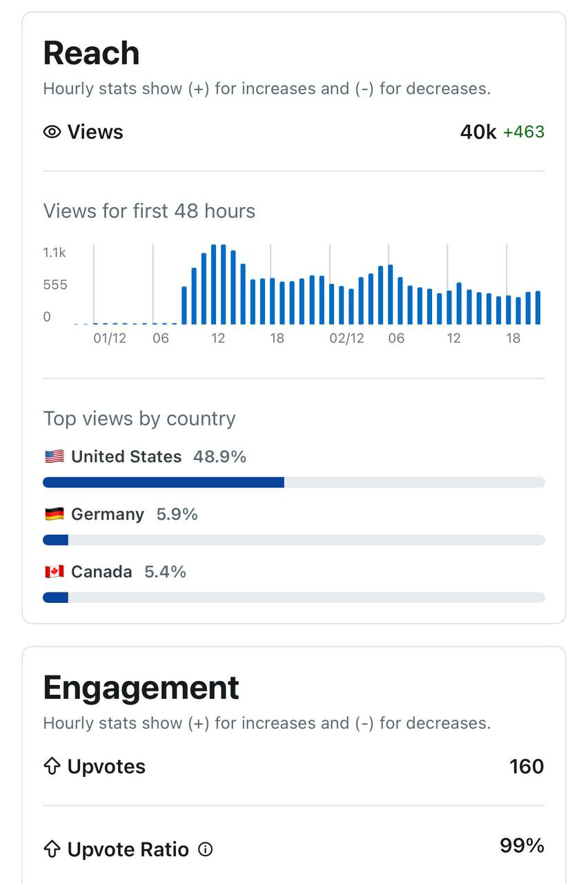Click the 40k views total
The width and height of the screenshot is (588, 884).
tap(478, 132)
